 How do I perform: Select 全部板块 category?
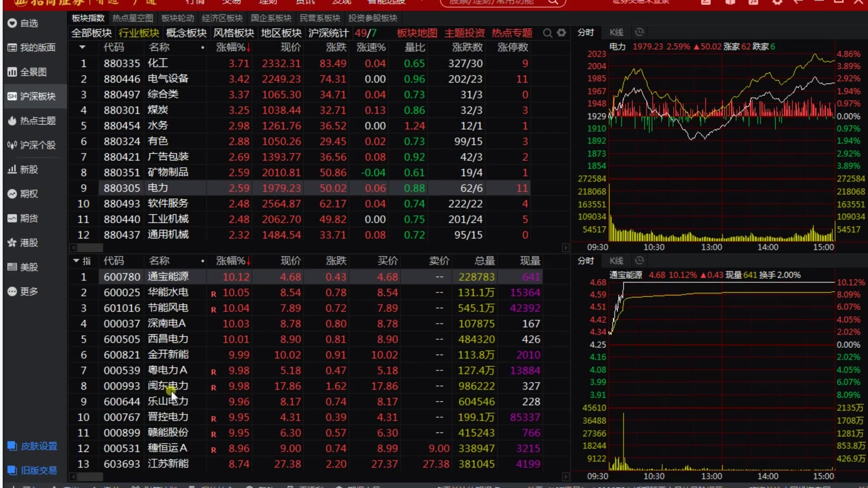91,33
